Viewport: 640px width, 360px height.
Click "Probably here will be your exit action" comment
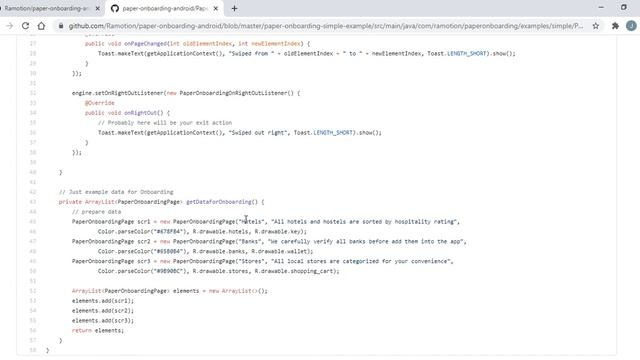(165, 122)
